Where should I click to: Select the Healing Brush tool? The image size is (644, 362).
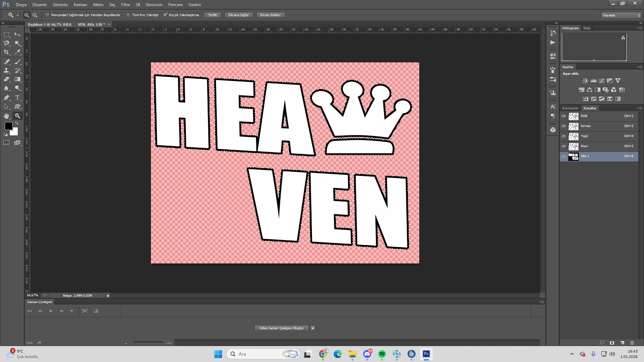[6, 62]
